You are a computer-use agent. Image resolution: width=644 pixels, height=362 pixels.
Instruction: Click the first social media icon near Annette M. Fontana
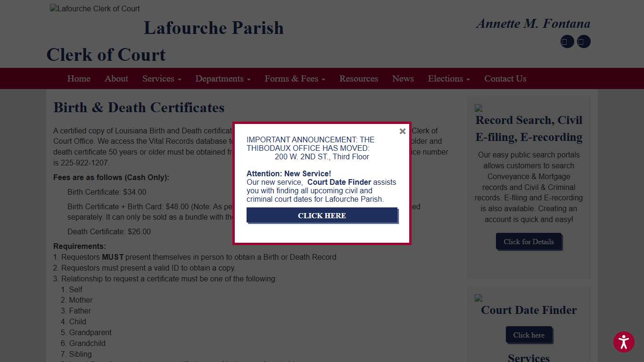click(x=567, y=41)
